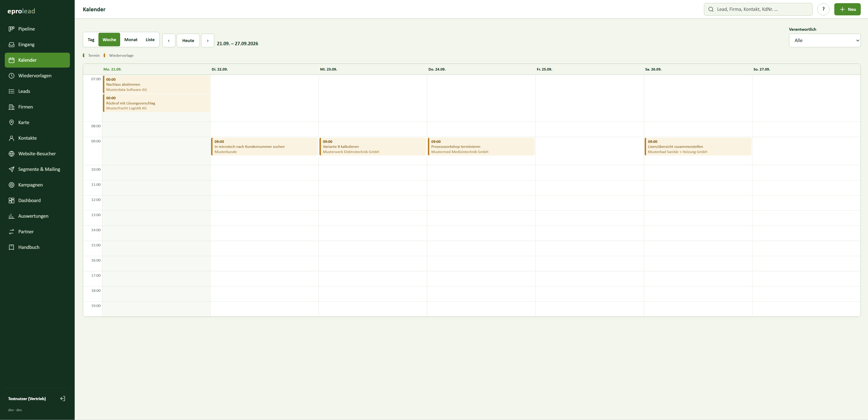
Task: Open event Nachlass abstimmen
Action: 156,85
